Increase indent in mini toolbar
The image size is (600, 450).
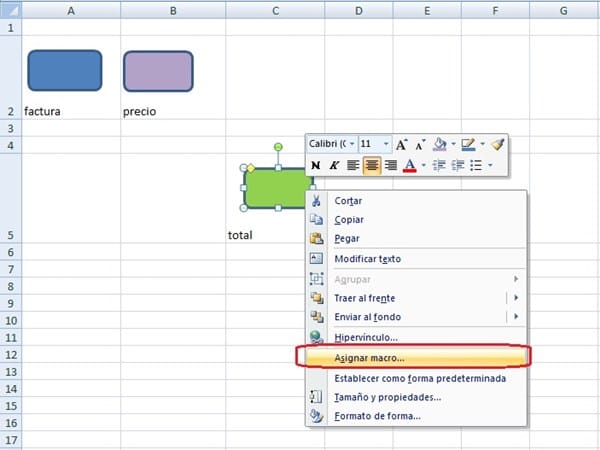tap(458, 165)
